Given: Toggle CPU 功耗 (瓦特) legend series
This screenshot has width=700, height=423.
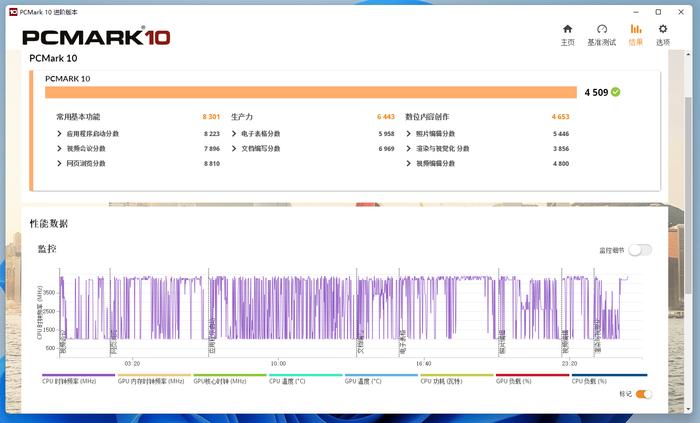Looking at the screenshot, I should (x=457, y=378).
